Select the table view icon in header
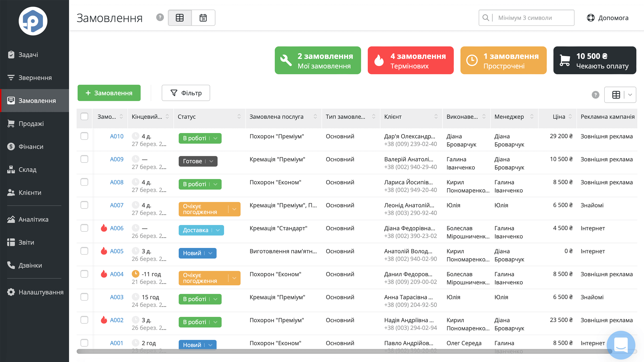The width and height of the screenshot is (644, 362). [x=180, y=18]
